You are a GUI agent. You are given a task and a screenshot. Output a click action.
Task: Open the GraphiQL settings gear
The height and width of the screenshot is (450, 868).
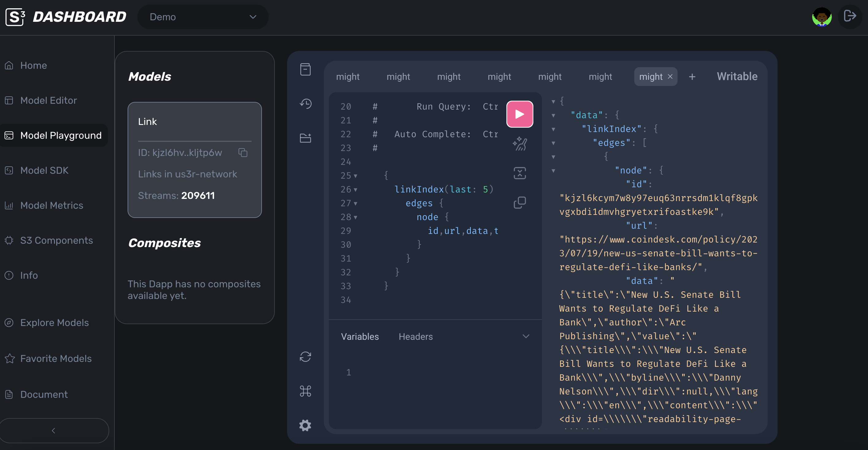coord(305,425)
